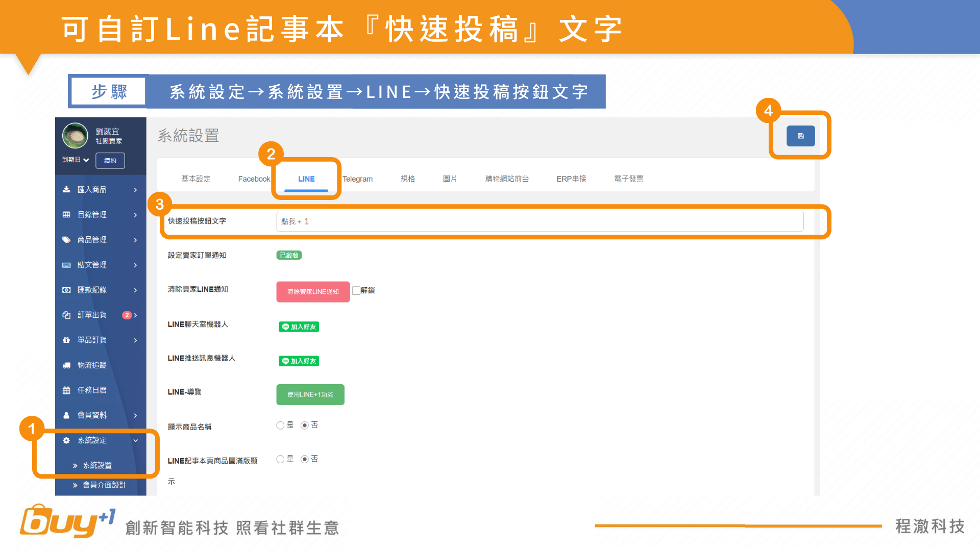The image size is (980, 551).
Task: Click the tags icon beside 商品管理
Action: pos(66,240)
